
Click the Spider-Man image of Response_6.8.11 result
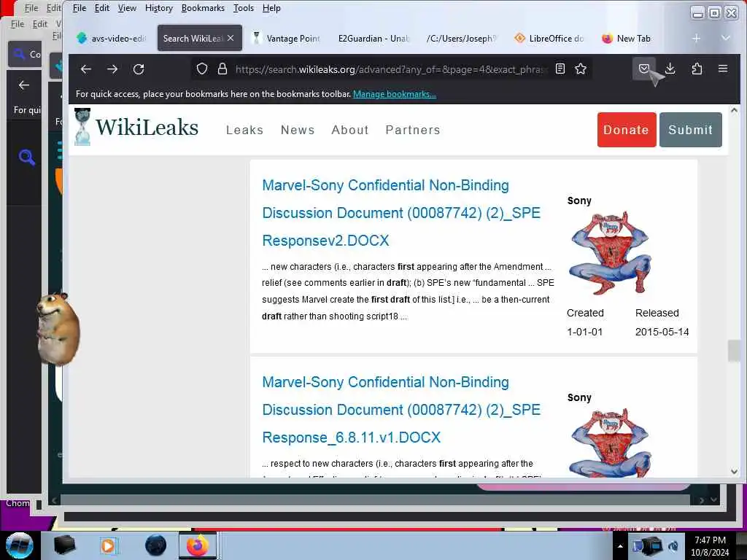point(611,443)
